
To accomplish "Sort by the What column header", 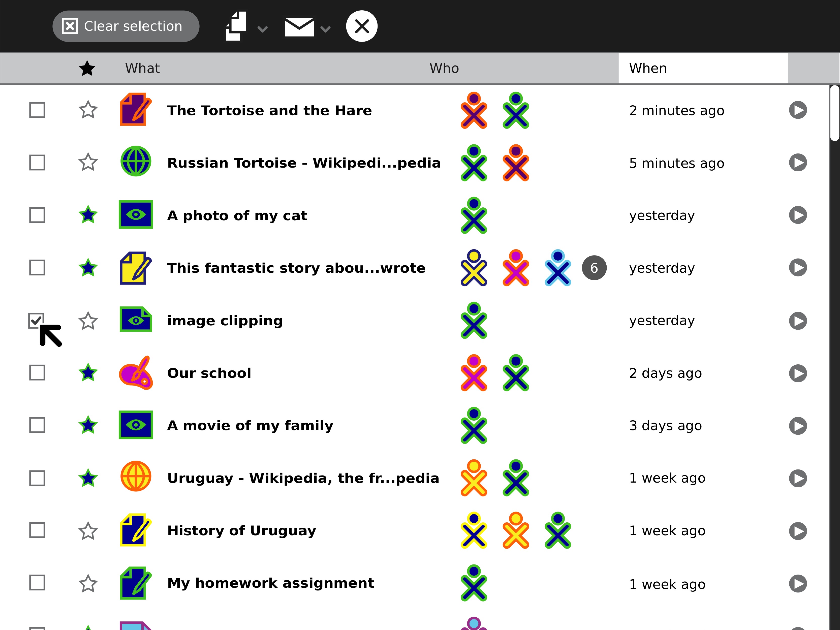I will pyautogui.click(x=142, y=68).
